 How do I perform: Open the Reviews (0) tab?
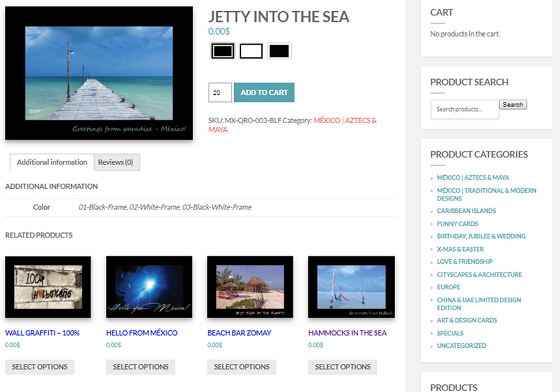pyautogui.click(x=116, y=162)
